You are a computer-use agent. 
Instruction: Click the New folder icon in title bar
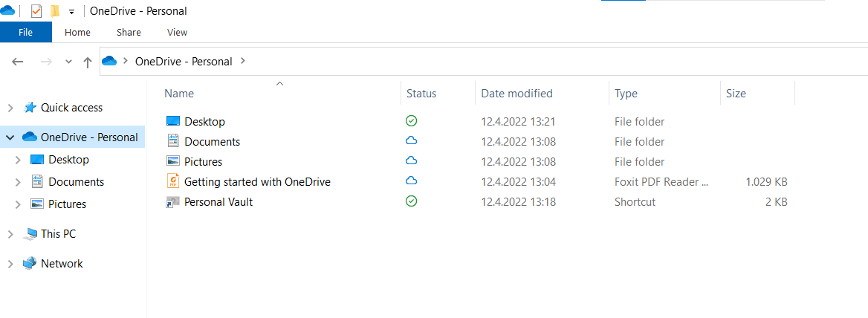tap(55, 11)
